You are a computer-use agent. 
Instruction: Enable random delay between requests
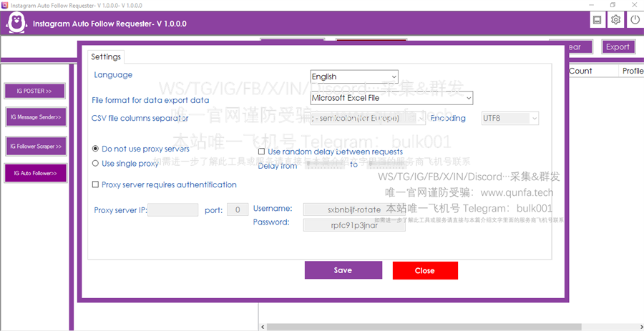point(261,152)
